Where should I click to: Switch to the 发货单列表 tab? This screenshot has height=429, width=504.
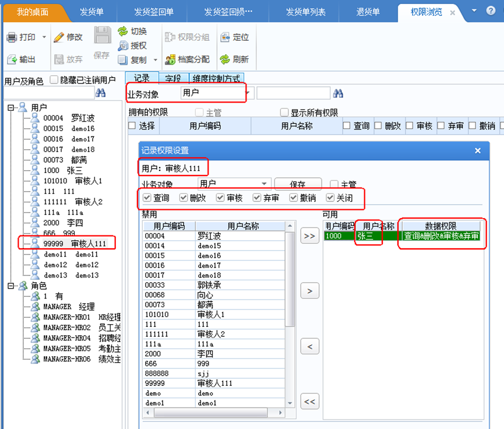click(306, 12)
